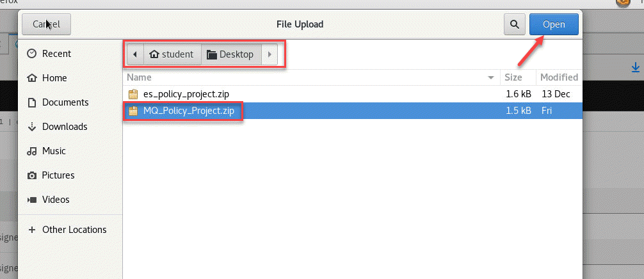Click the search magnifier icon
This screenshot has width=644, height=279.
[x=514, y=25]
